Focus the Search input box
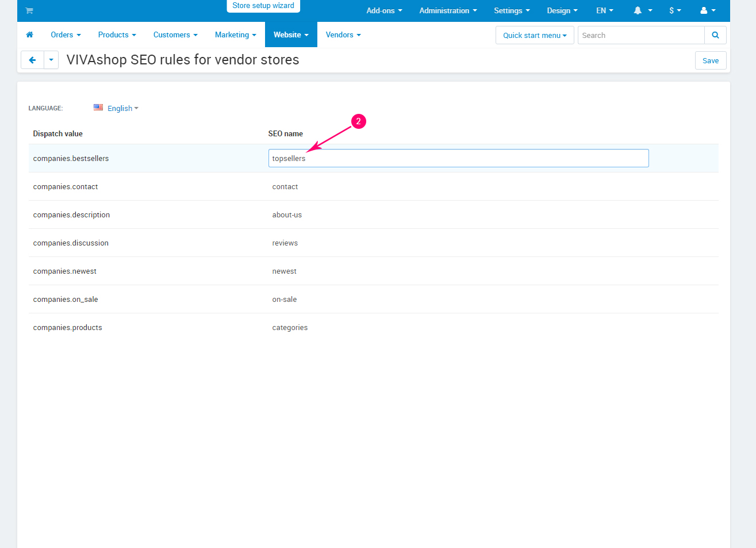Viewport: 756px width, 548px height. coord(640,36)
